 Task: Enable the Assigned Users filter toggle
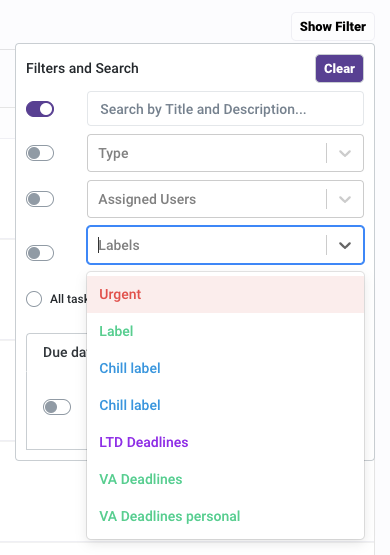coord(40,199)
